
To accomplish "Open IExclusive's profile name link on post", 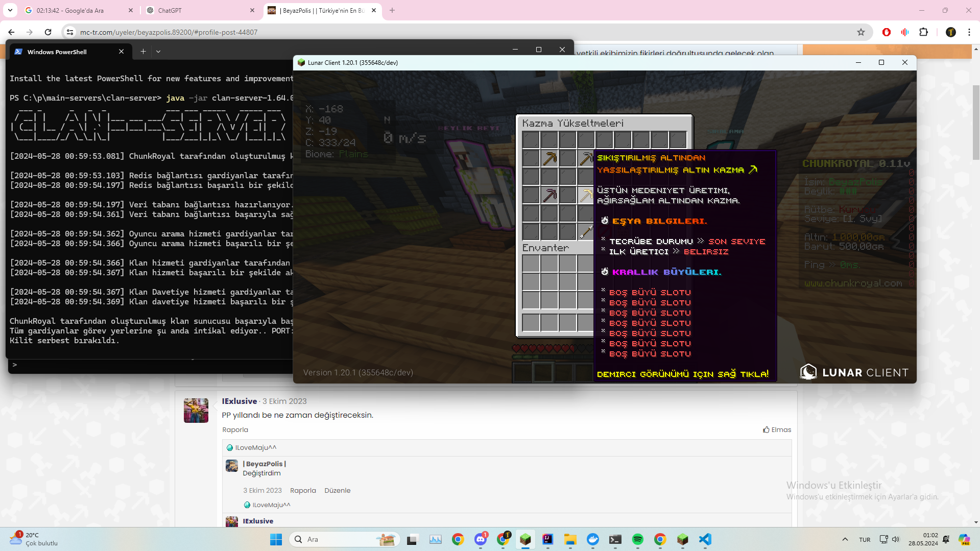I will point(240,401).
